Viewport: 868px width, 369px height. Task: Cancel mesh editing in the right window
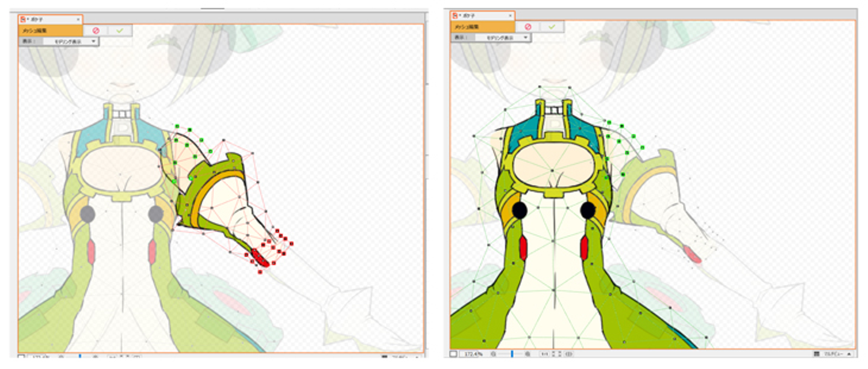click(527, 27)
